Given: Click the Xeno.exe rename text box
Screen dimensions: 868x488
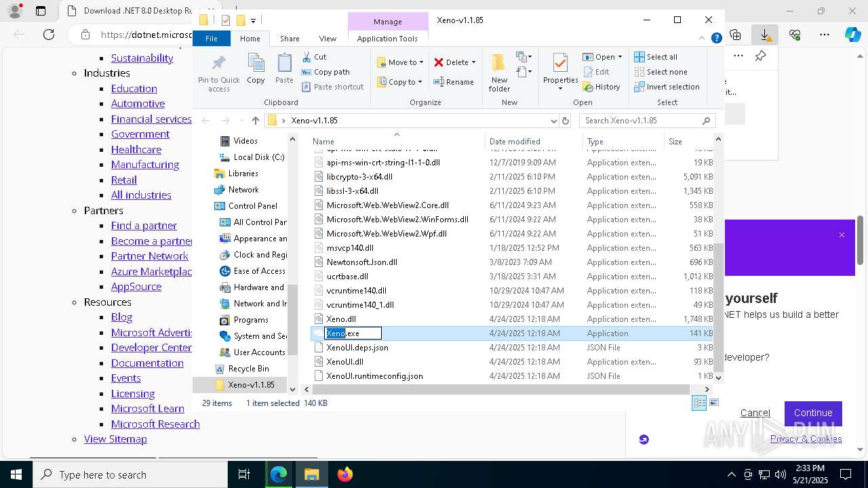Looking at the screenshot, I should (x=353, y=333).
